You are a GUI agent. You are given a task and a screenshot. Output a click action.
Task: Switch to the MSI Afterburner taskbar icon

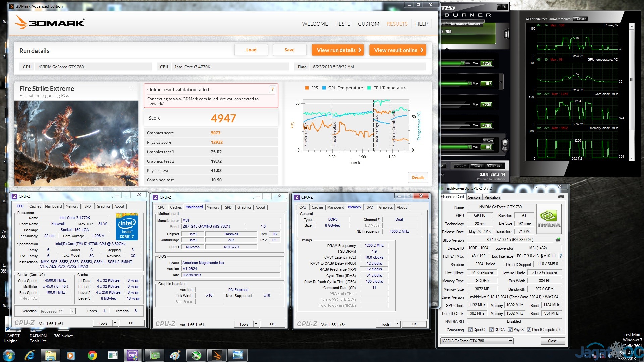(196, 355)
